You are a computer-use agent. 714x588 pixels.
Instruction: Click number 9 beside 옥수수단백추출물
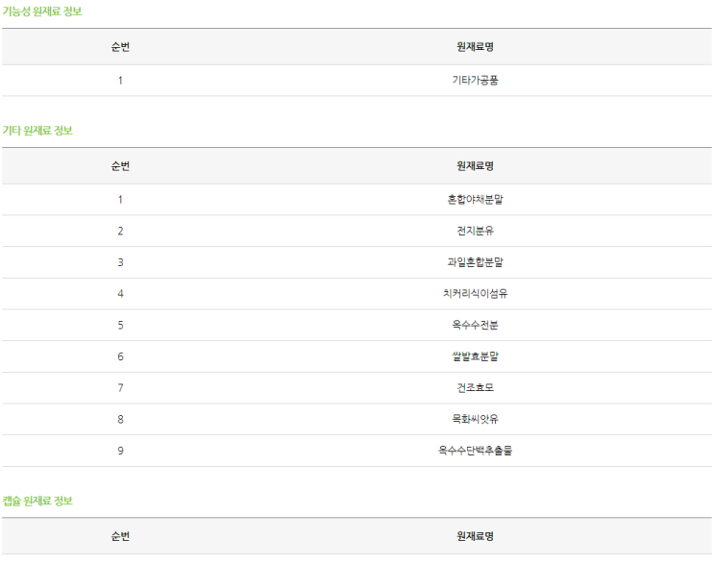120,451
